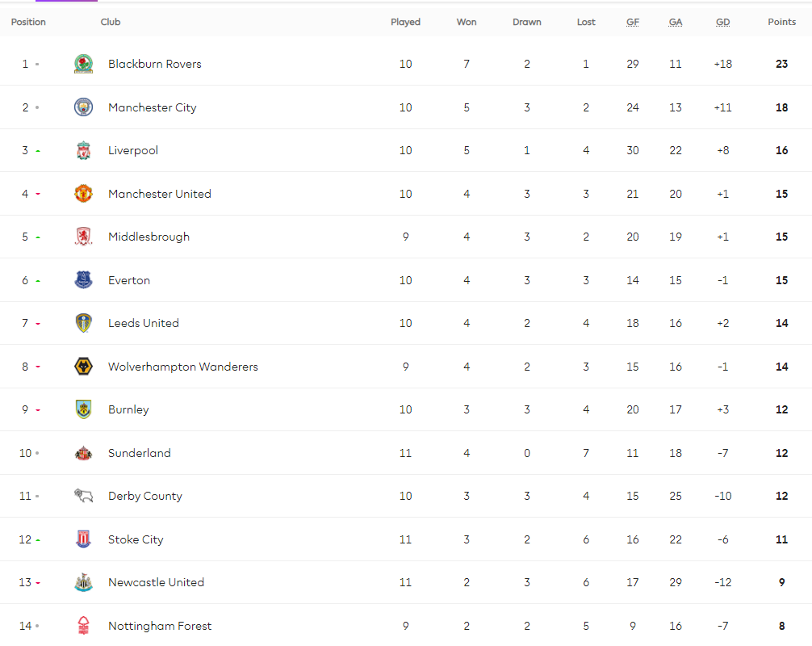The image size is (812, 646).
Task: Click the Everton club badge
Action: (83, 280)
